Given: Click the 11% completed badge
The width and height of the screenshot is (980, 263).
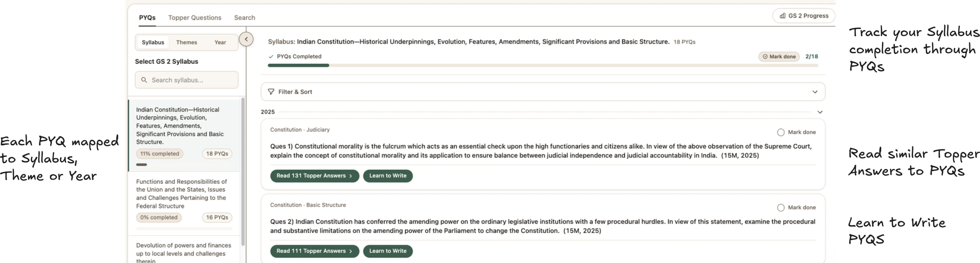Looking at the screenshot, I should (x=160, y=154).
